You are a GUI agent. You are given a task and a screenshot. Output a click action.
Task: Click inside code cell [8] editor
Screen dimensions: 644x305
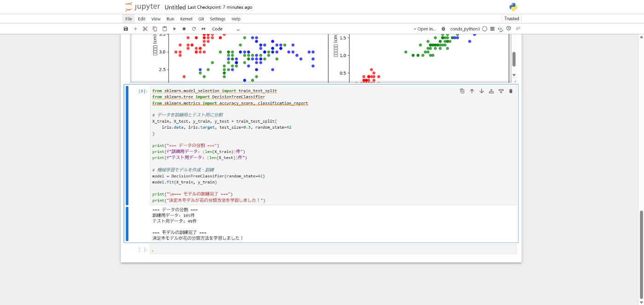pos(333,145)
